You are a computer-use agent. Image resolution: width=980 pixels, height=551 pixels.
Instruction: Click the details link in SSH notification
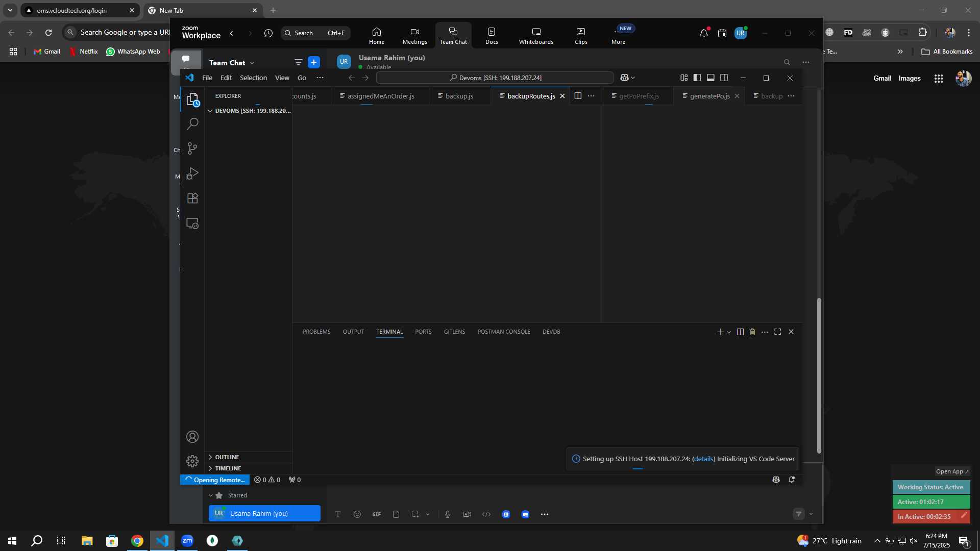(x=703, y=459)
